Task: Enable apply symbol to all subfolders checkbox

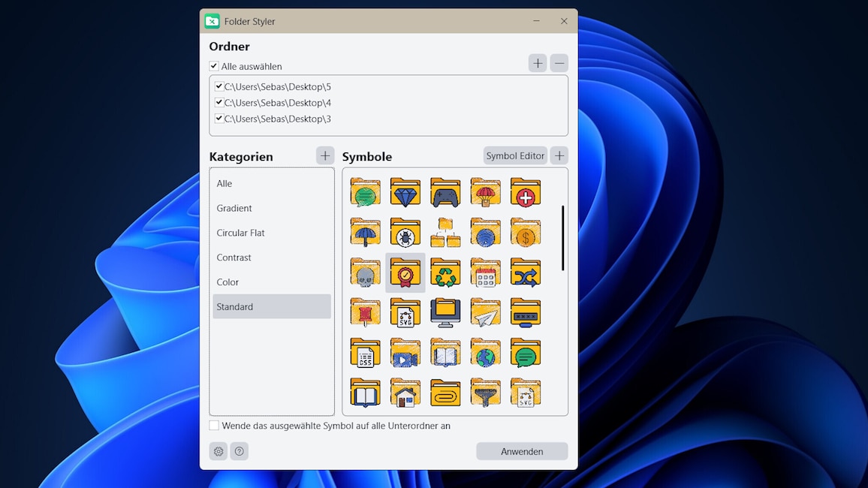Action: (x=214, y=426)
